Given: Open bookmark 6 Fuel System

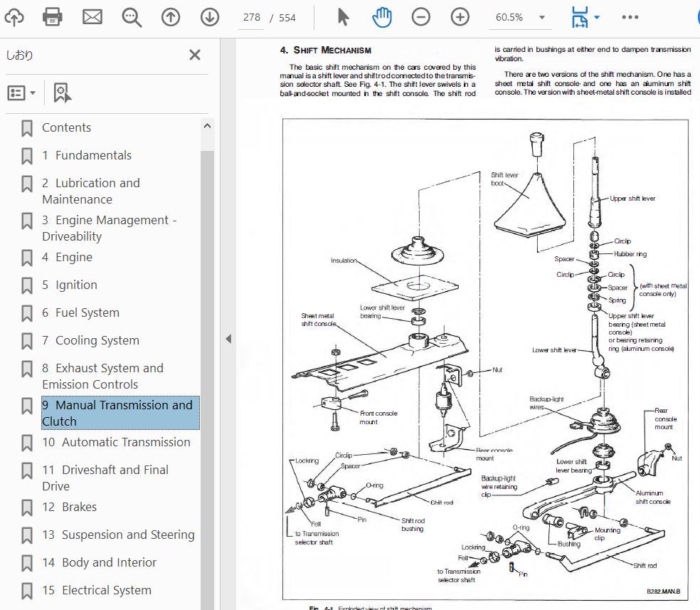Looking at the screenshot, I should pyautogui.click(x=80, y=312).
